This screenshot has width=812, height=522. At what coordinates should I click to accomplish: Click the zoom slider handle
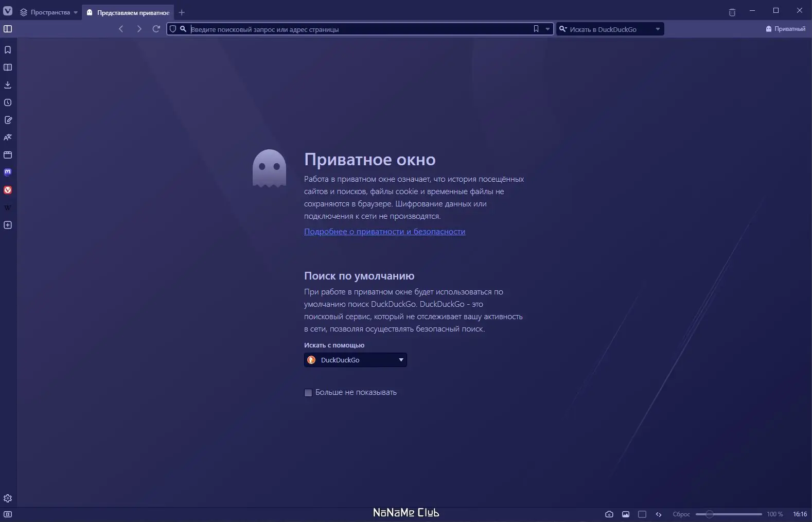click(x=709, y=514)
